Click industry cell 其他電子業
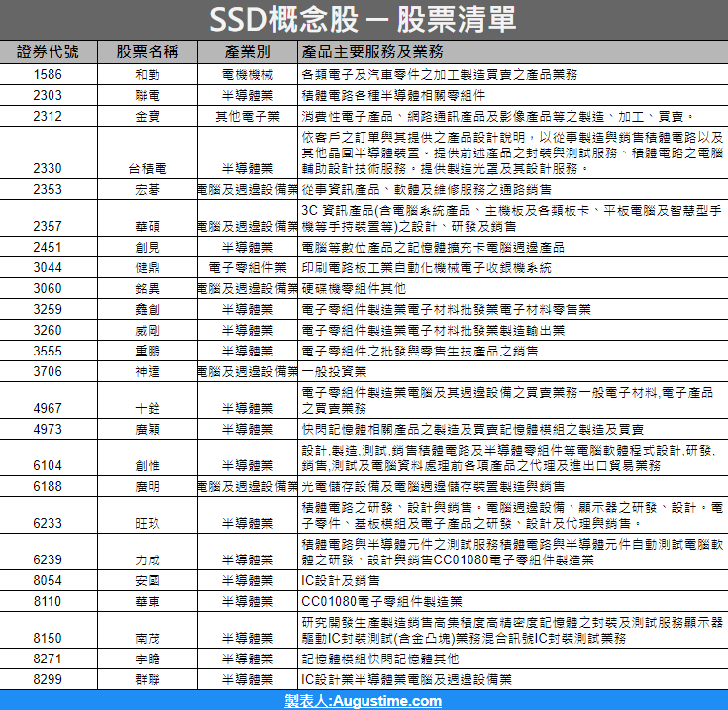Image resolution: width=728 pixels, height=710 pixels. pos(248,117)
